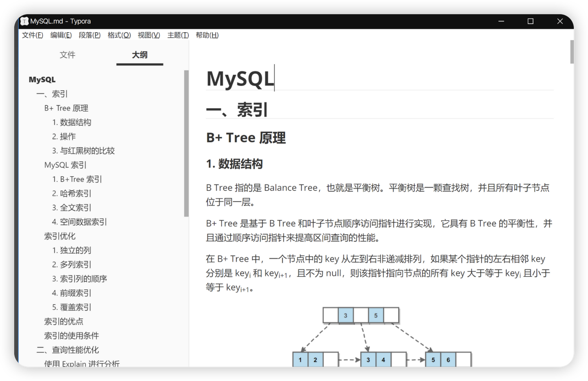Jump to outline entry 3. 索引列的顺序

(79, 279)
